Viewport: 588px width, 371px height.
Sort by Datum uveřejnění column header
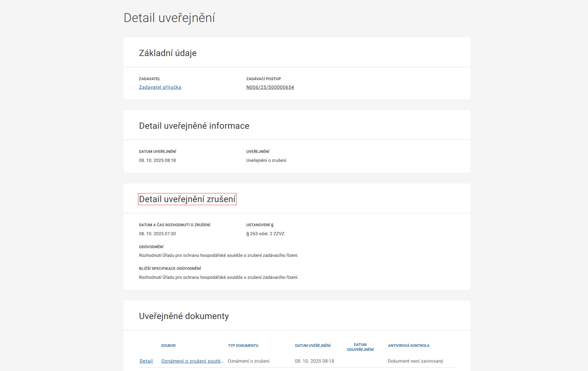pyautogui.click(x=313, y=346)
